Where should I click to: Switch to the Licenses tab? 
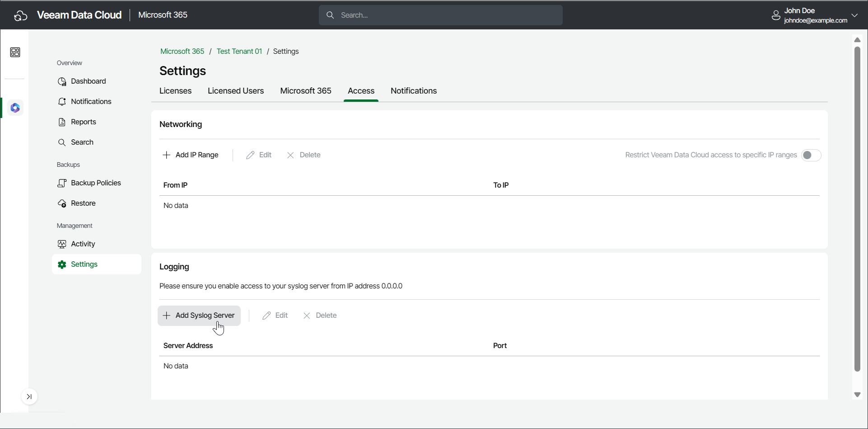coord(176,91)
